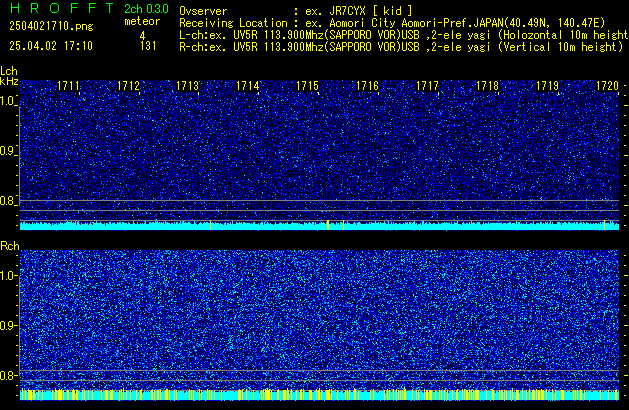Select the 1711 time marker
Image resolution: width=629 pixels, height=410 pixels.
[69, 86]
